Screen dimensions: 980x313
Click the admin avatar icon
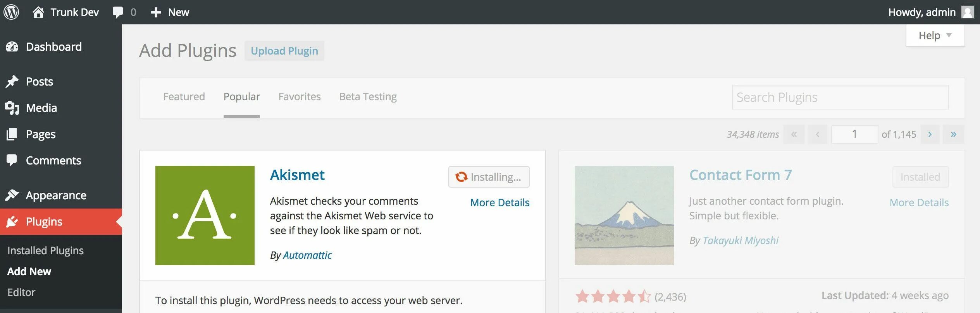(x=968, y=12)
